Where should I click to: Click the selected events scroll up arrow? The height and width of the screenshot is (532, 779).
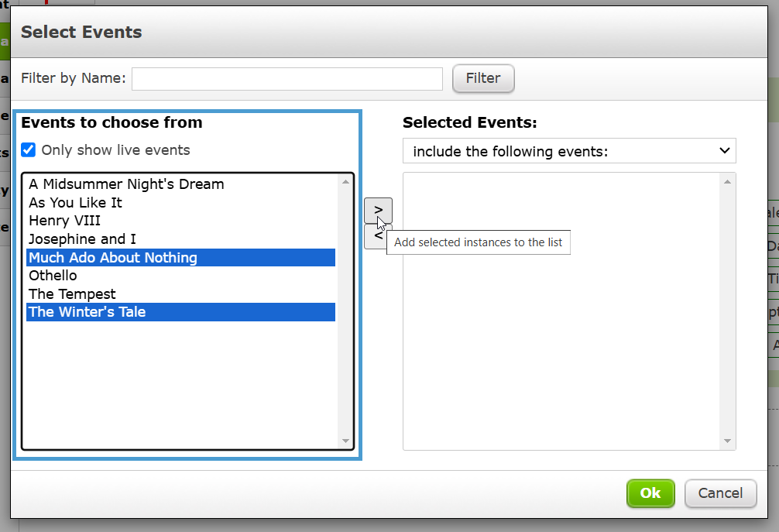point(727,182)
